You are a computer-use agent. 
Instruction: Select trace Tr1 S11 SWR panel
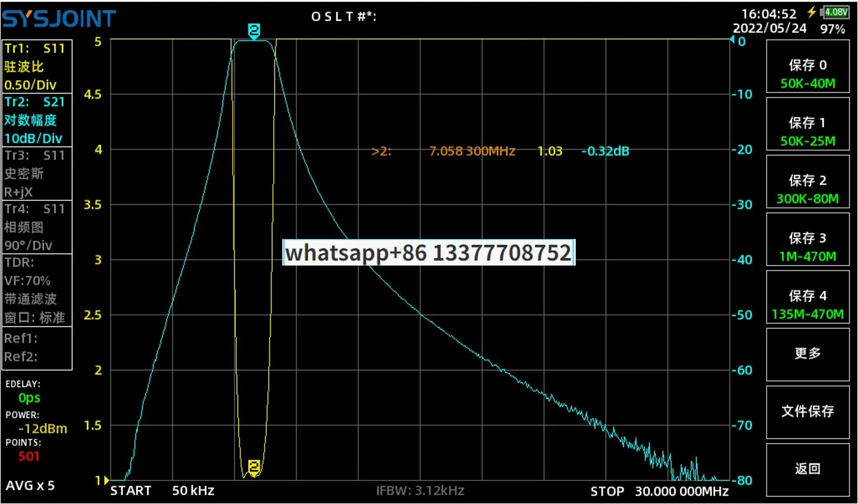(37, 67)
